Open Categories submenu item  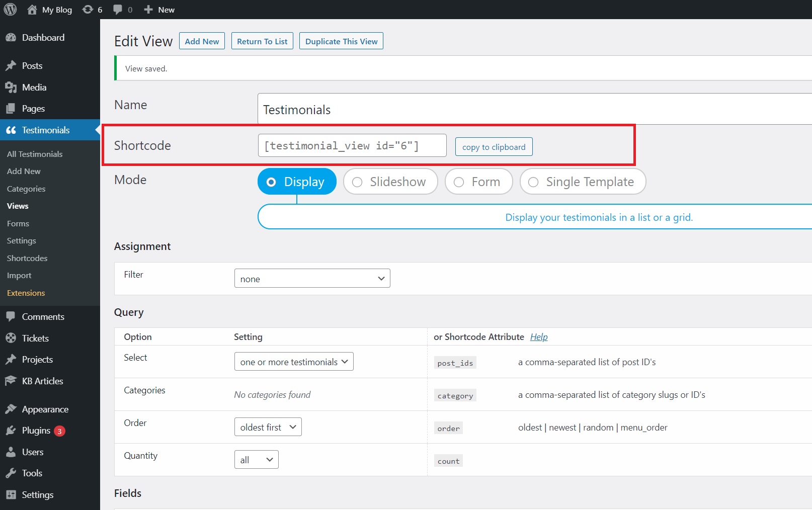pyautogui.click(x=26, y=189)
